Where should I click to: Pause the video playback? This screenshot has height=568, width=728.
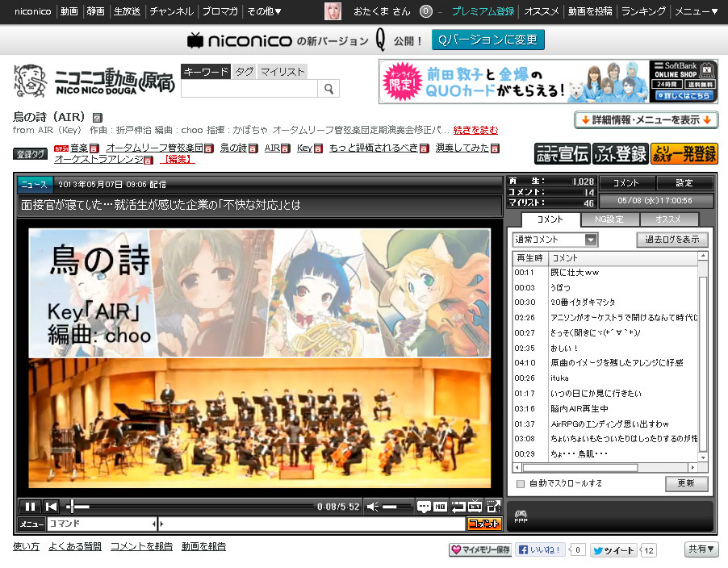[x=30, y=507]
